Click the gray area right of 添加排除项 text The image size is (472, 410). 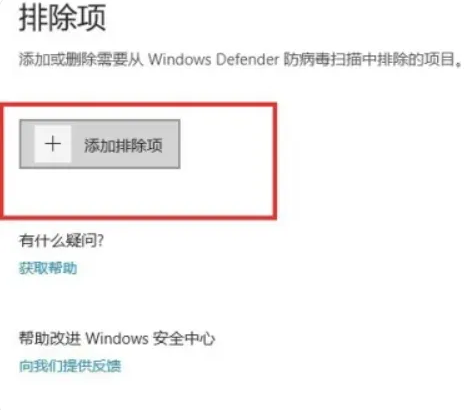(171, 144)
